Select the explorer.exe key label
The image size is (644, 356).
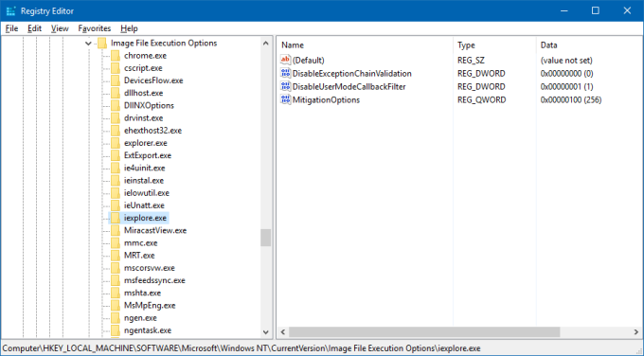[x=146, y=143]
